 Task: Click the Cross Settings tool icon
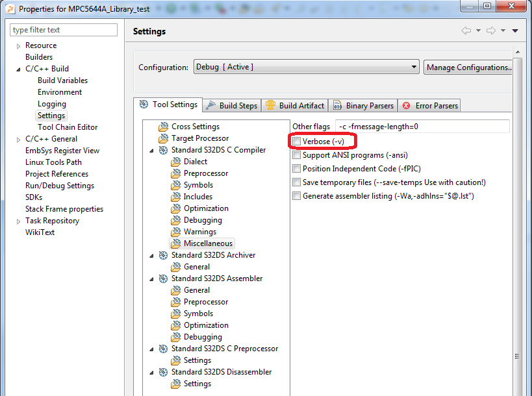163,127
